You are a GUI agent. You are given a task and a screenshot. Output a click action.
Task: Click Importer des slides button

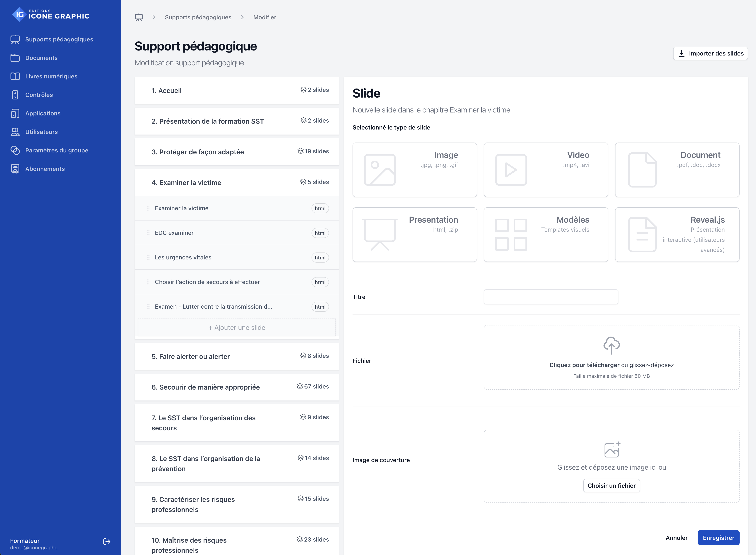tap(710, 53)
